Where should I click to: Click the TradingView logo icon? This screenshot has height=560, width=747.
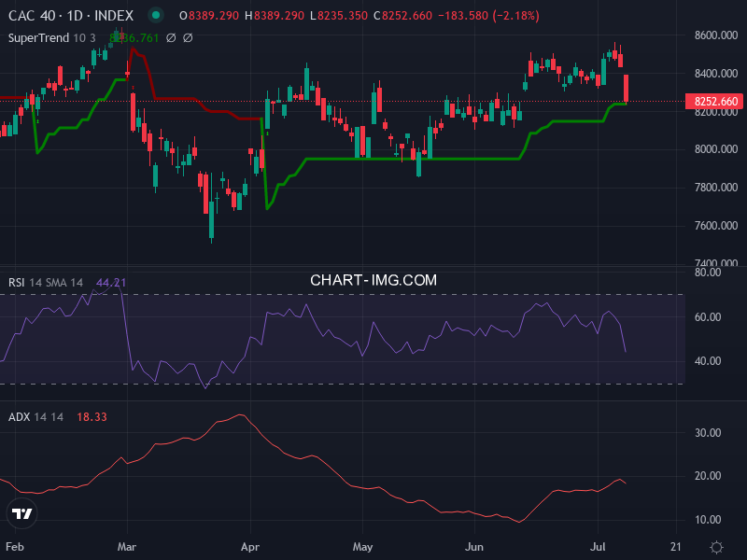click(21, 513)
